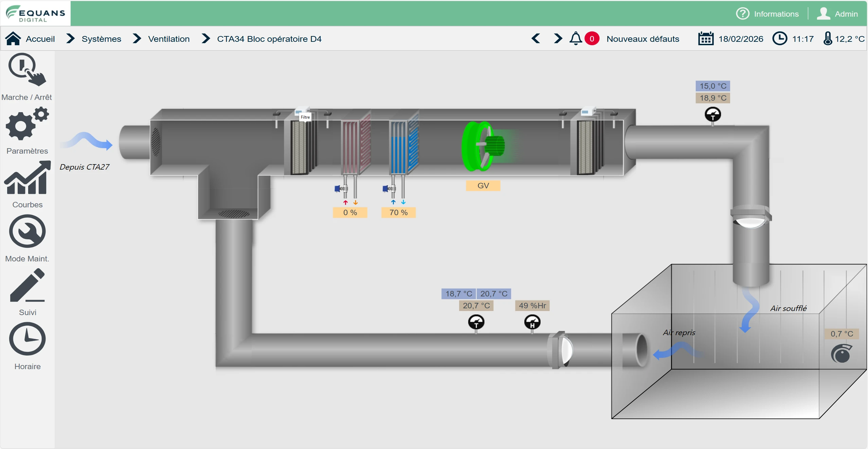Click the Depuis CTA27 inlet label

(84, 167)
